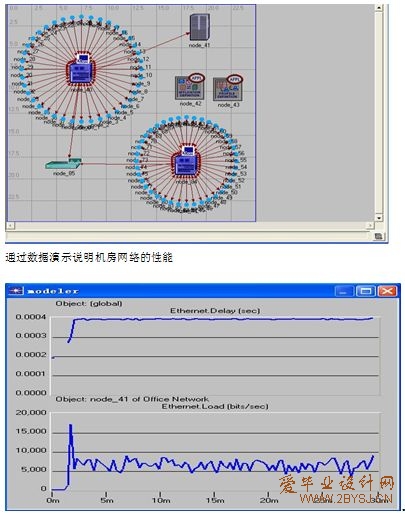Click the node_42 application definition icon

(x=190, y=87)
